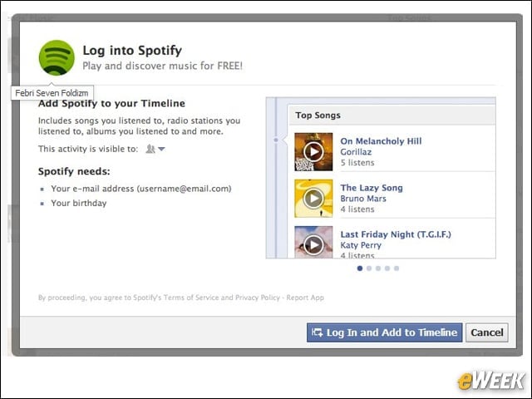Image resolution: width=532 pixels, height=399 pixels.
Task: Open Spotify's Terms of Service link
Action: click(191, 298)
